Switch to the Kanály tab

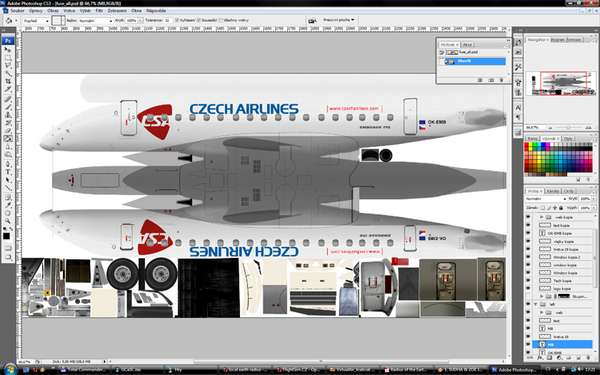[552, 191]
